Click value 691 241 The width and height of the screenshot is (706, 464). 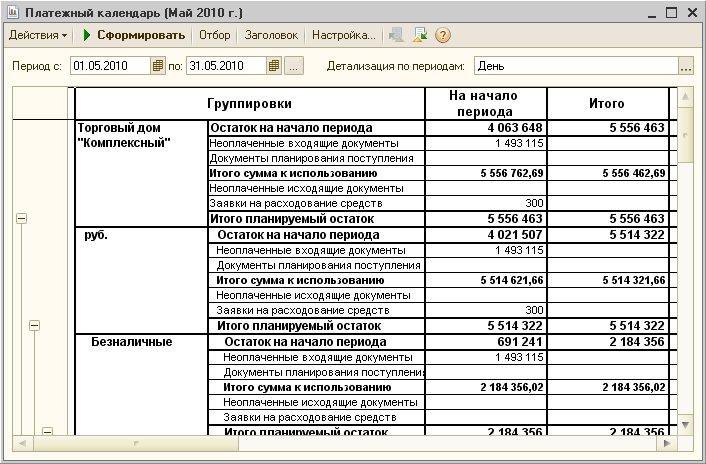pyautogui.click(x=520, y=342)
